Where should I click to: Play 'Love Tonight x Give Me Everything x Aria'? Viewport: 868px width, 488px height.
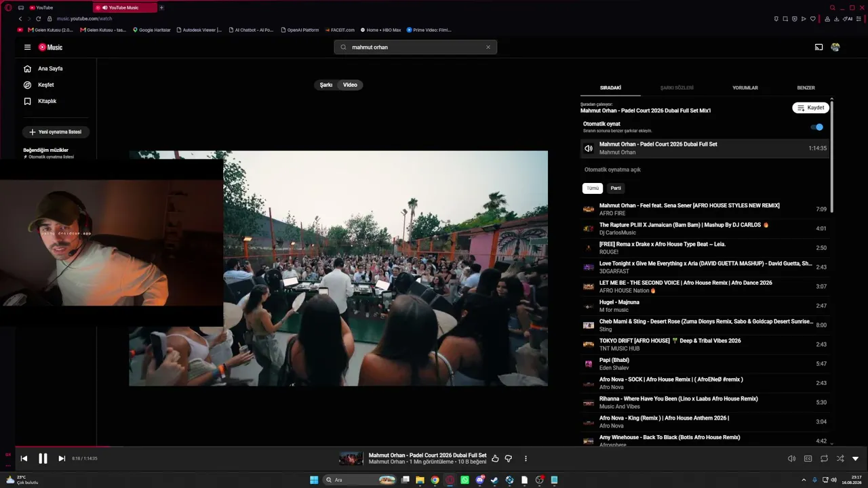pyautogui.click(x=705, y=267)
